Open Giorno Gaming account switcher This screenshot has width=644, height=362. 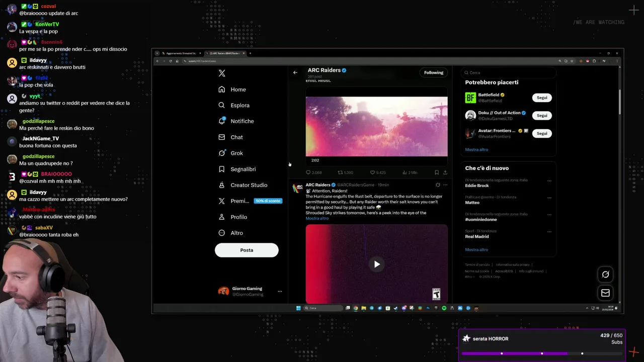(x=250, y=291)
